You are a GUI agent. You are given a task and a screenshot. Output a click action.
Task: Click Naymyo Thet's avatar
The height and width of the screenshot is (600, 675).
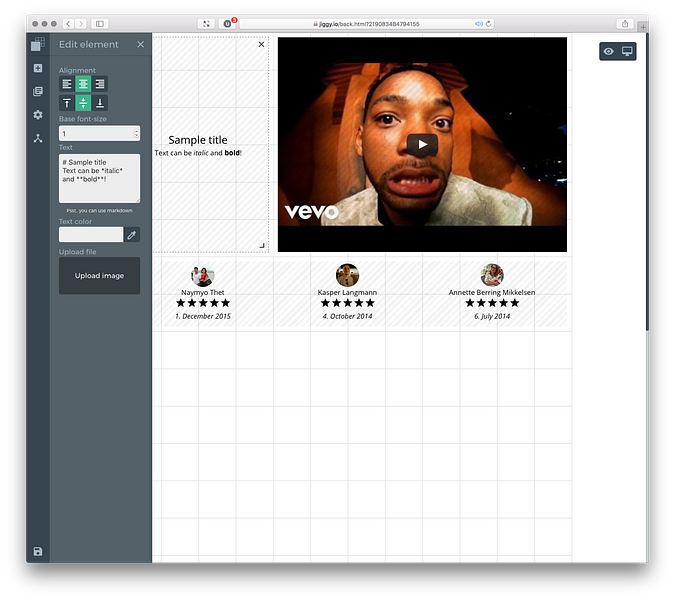pos(202,275)
